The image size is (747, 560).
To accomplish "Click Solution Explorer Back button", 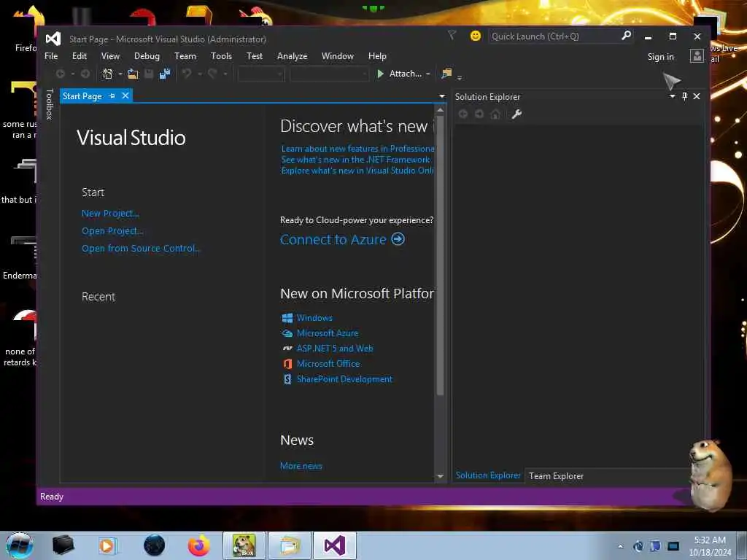I will (463, 114).
